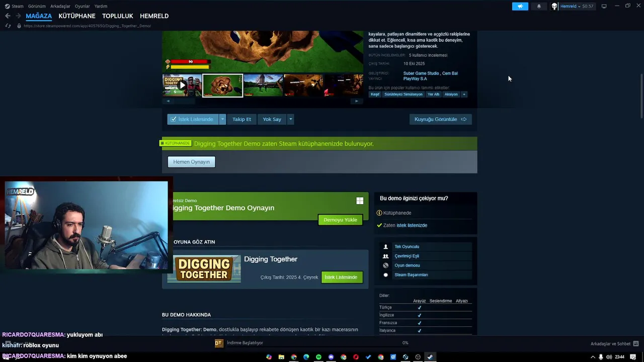Click the DT download icon in status bar

(218, 343)
